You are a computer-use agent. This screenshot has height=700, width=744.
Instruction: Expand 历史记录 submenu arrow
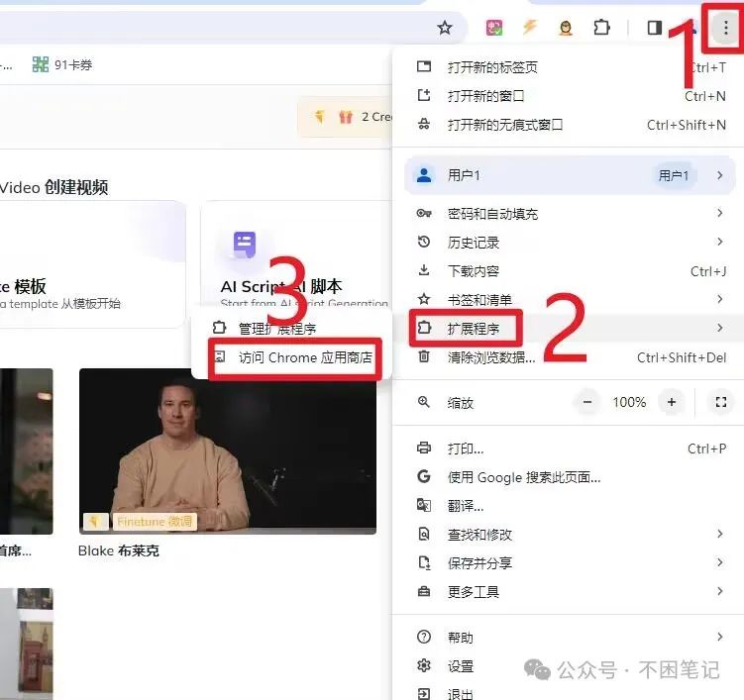point(720,242)
